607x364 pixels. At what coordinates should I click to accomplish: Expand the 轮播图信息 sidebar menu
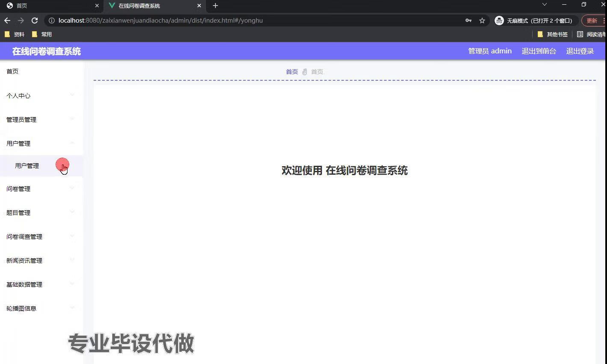click(x=41, y=308)
